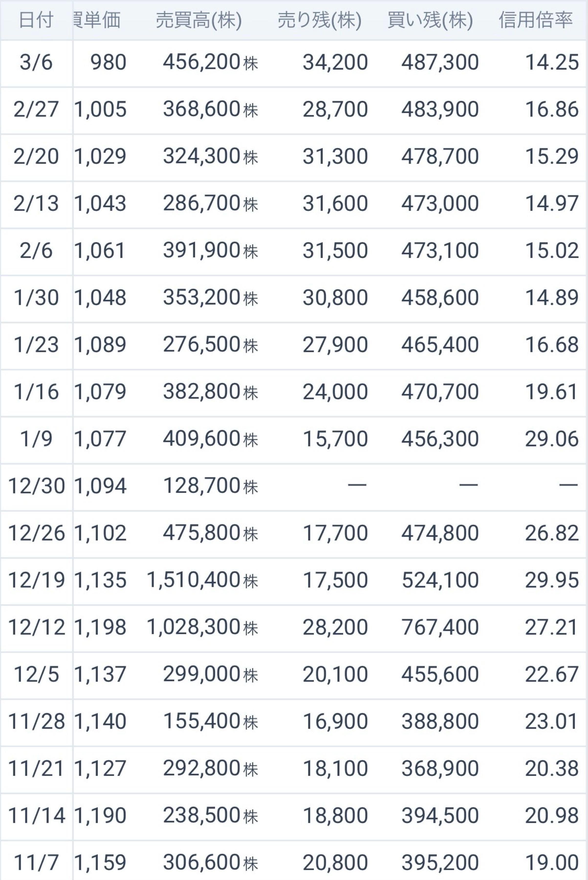Image resolution: width=588 pixels, height=880 pixels.
Task: Click the 信用倍率 column header
Action: [x=535, y=20]
